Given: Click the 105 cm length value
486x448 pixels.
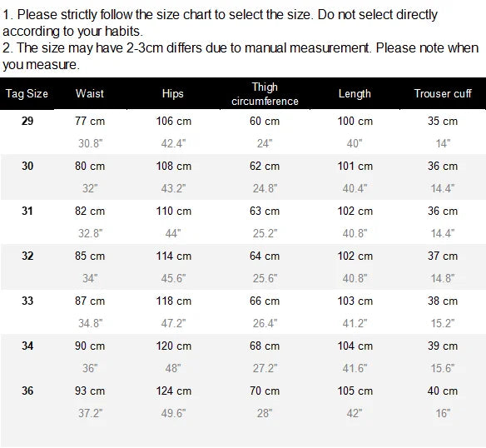Looking at the screenshot, I should 355,391.
